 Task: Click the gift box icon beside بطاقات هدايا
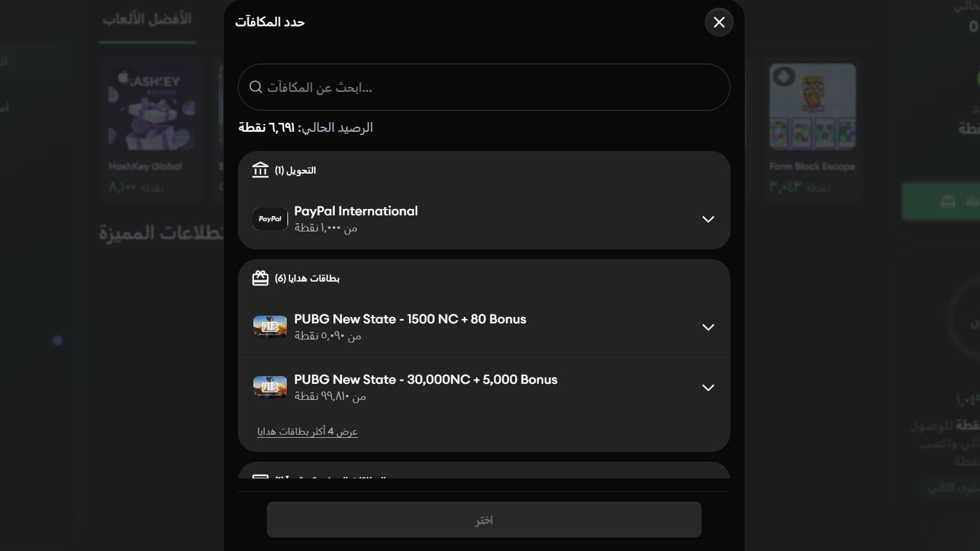(260, 278)
